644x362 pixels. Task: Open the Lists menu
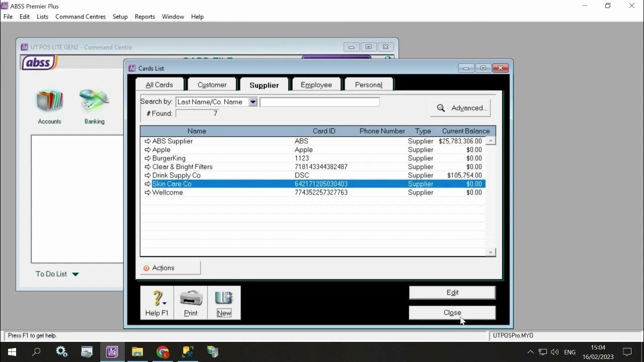43,17
